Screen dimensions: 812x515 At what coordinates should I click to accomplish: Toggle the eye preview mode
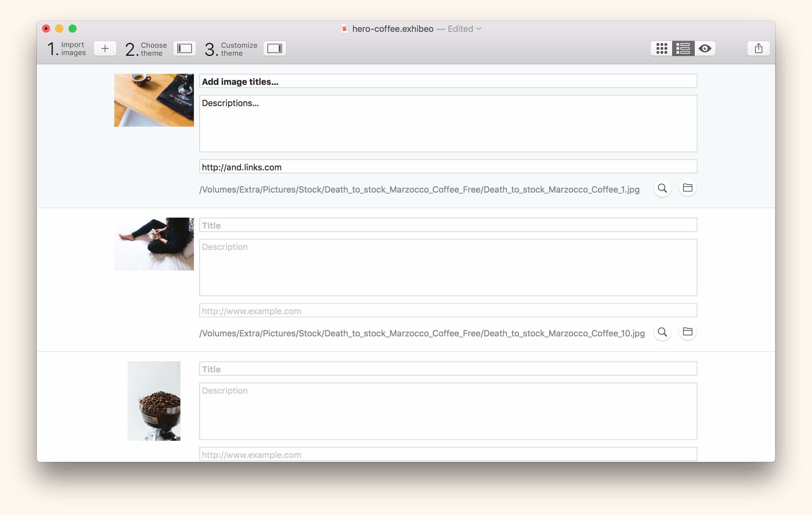click(705, 48)
